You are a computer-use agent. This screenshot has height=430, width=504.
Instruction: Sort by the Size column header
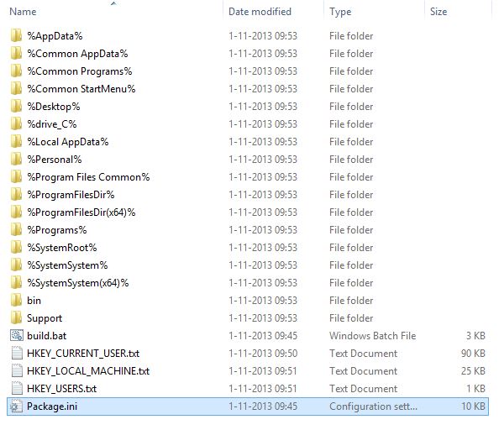click(x=438, y=12)
